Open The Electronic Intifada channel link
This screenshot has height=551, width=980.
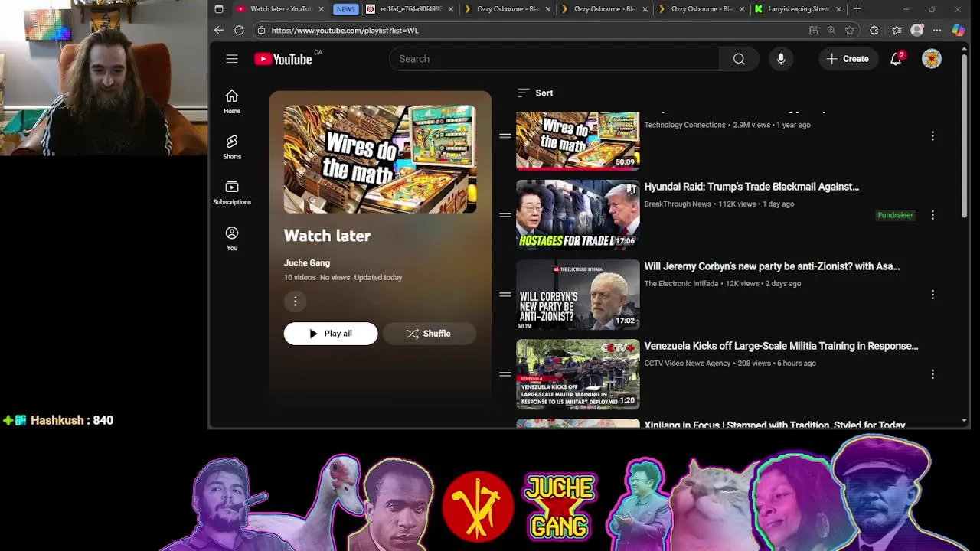coord(681,284)
